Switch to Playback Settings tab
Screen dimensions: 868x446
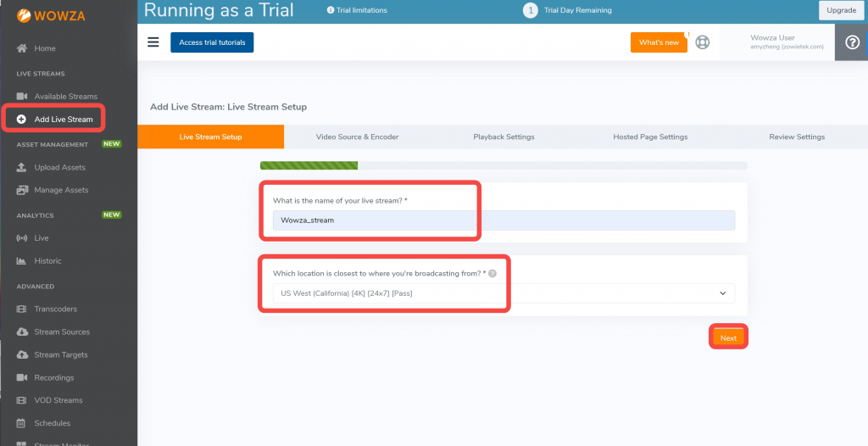(504, 137)
